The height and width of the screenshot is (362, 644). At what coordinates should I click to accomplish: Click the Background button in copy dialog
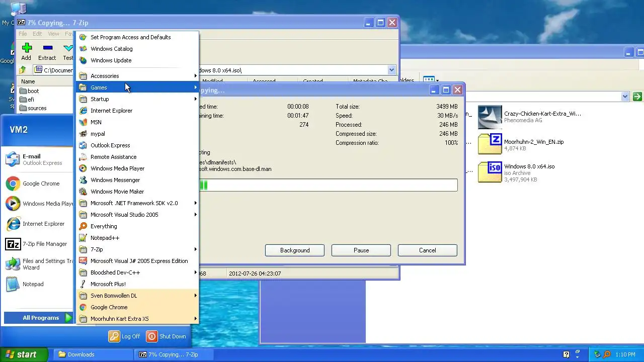coord(295,250)
